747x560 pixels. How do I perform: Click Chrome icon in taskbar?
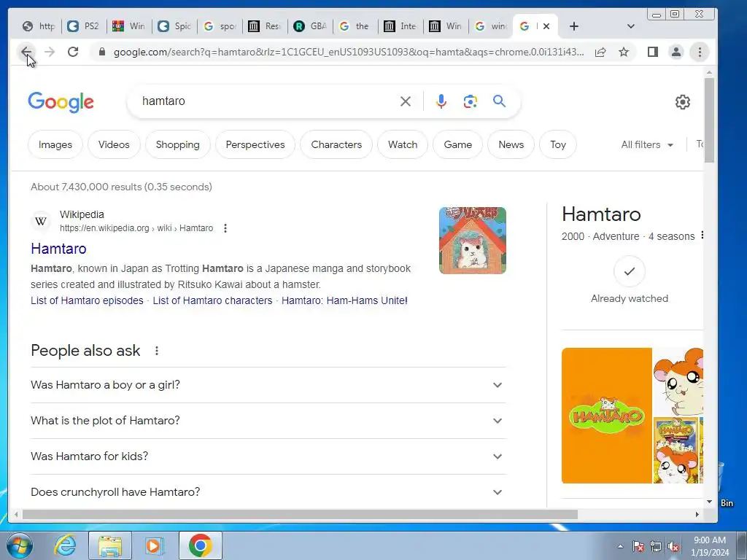200,545
